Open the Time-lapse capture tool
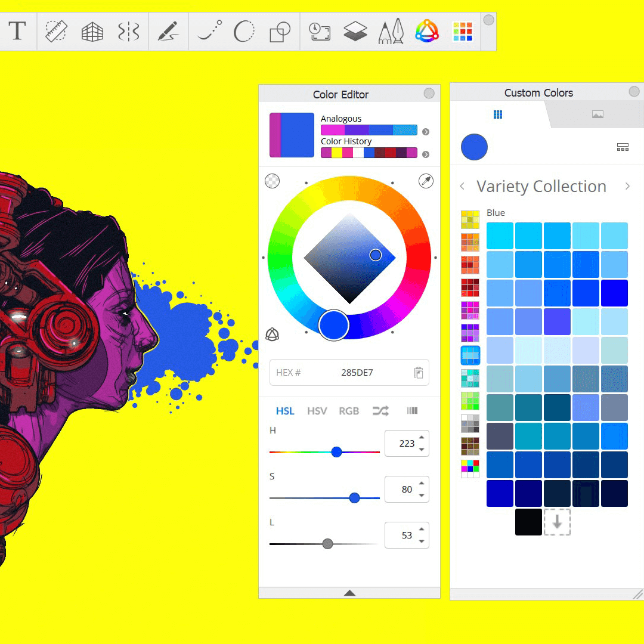 tap(320, 32)
